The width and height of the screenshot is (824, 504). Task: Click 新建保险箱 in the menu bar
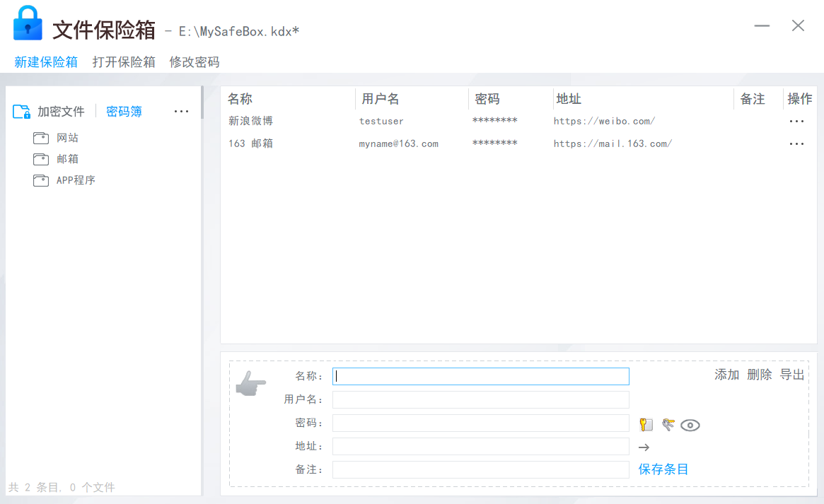click(x=46, y=62)
